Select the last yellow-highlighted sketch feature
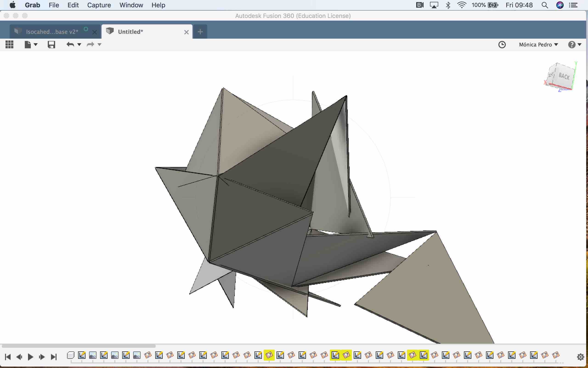Screen dimensions: 588x368 (x=424, y=355)
